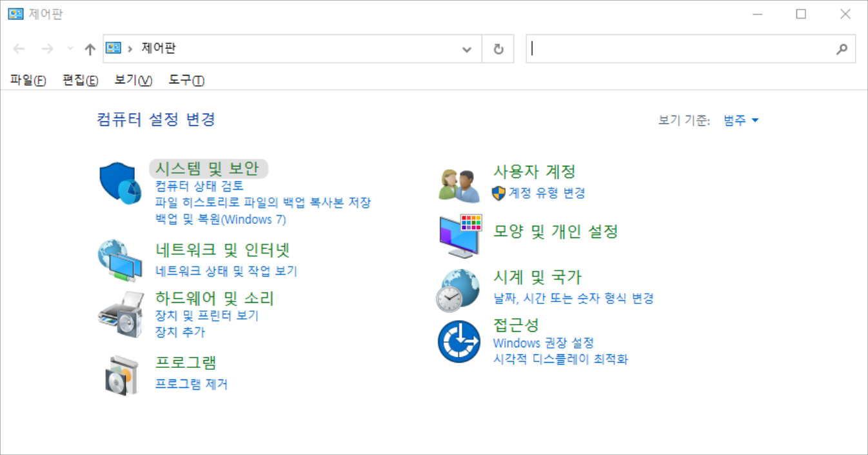The width and height of the screenshot is (868, 455).
Task: Click the User Accounts people icon
Action: pos(459,185)
